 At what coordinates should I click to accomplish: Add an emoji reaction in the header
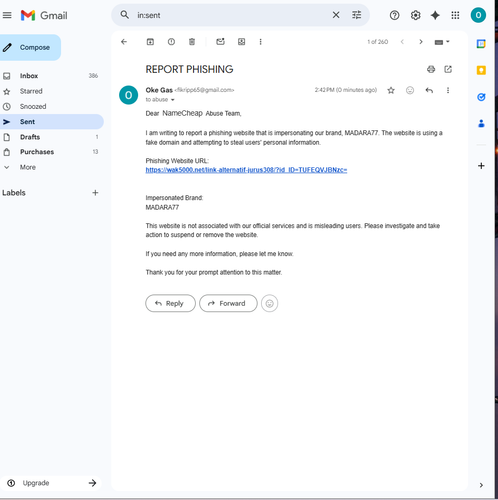pyautogui.click(x=410, y=90)
